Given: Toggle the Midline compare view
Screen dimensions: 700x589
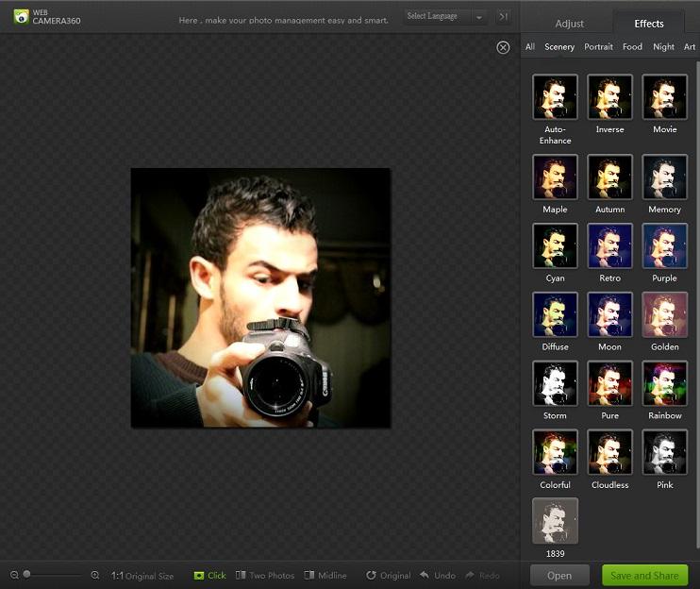Looking at the screenshot, I should pyautogui.click(x=325, y=575).
